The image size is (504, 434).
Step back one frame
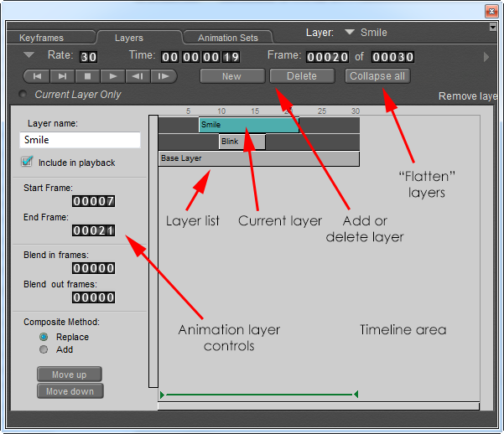click(x=138, y=76)
